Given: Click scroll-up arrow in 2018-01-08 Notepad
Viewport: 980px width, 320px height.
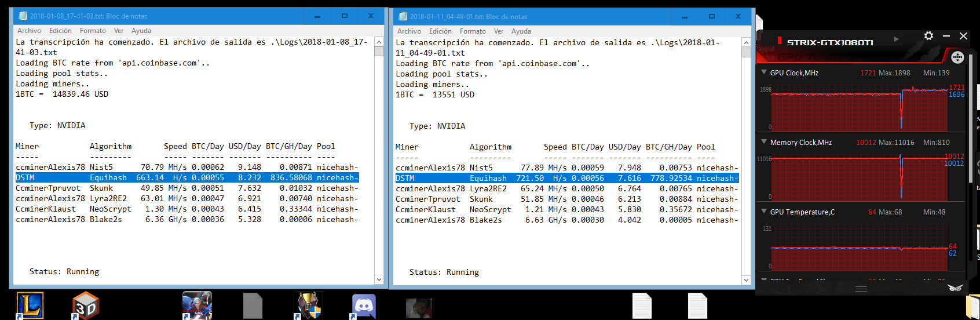Looking at the screenshot, I should 379,42.
